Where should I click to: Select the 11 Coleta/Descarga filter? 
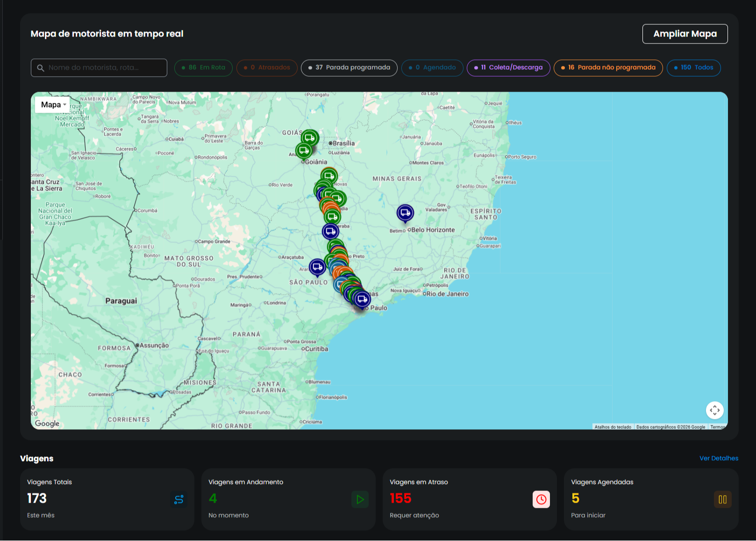[508, 68]
